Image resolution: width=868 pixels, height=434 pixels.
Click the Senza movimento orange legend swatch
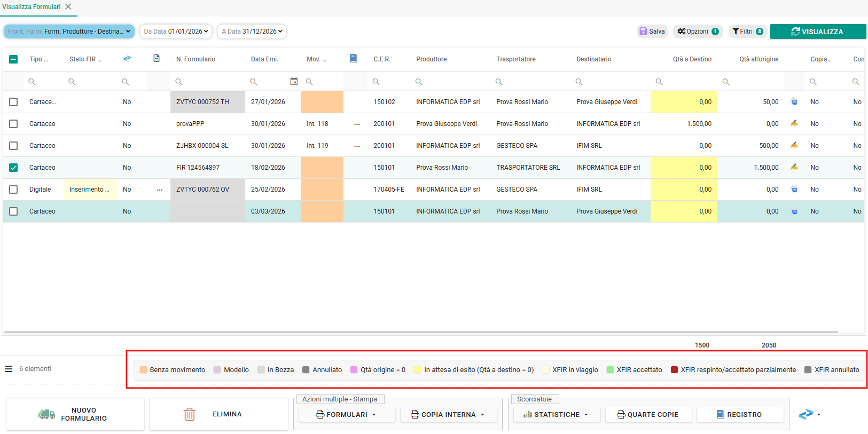point(143,369)
